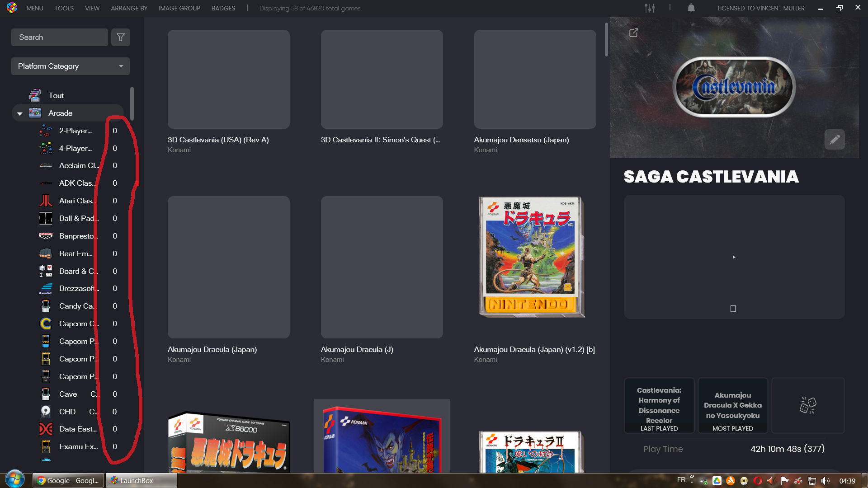Open the TOOLS menu
868x488 pixels.
64,8
